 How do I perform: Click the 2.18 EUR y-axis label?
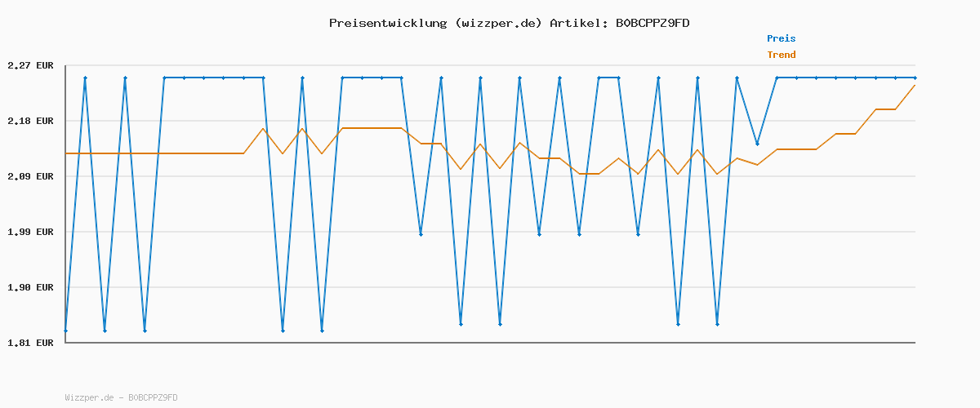30,121
